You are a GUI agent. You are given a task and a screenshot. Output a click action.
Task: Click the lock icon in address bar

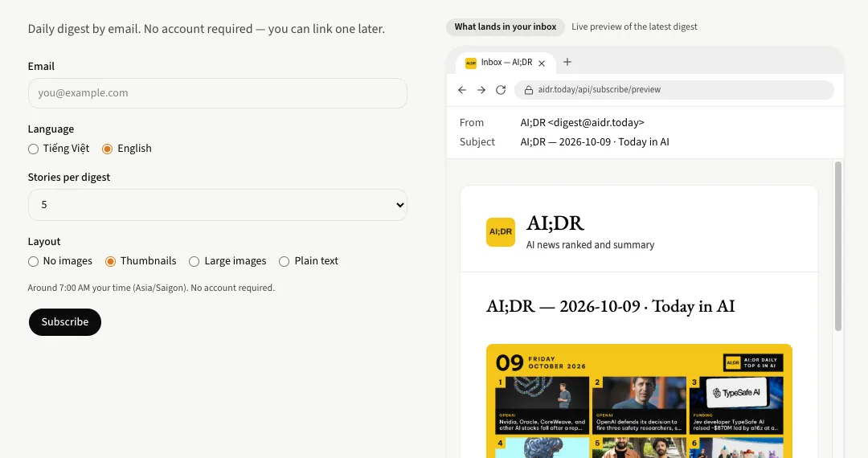coord(529,90)
